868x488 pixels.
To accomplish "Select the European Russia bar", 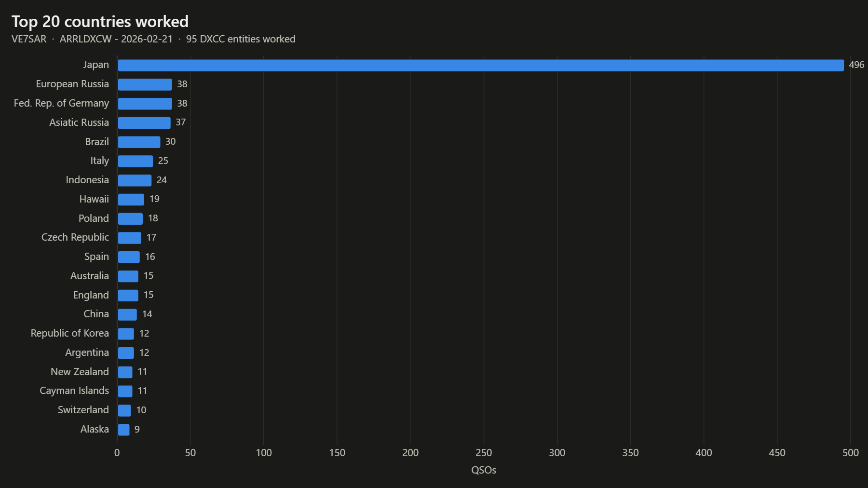I will pyautogui.click(x=145, y=84).
